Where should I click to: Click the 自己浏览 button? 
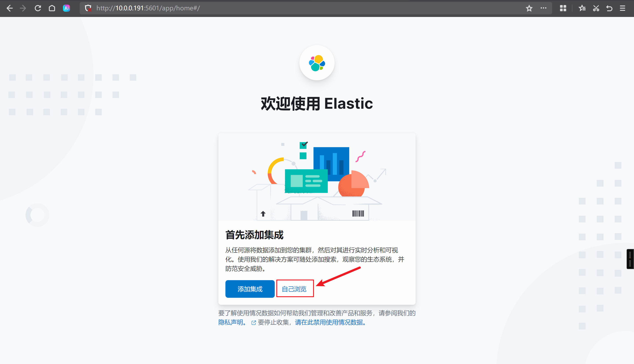295,289
